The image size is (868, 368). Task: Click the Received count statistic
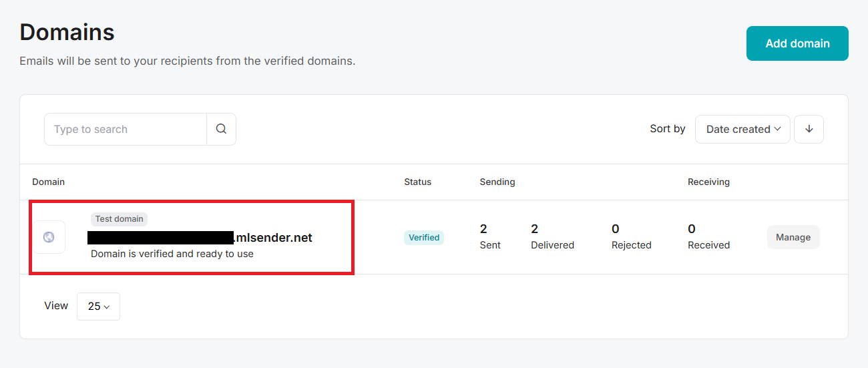[x=708, y=236]
